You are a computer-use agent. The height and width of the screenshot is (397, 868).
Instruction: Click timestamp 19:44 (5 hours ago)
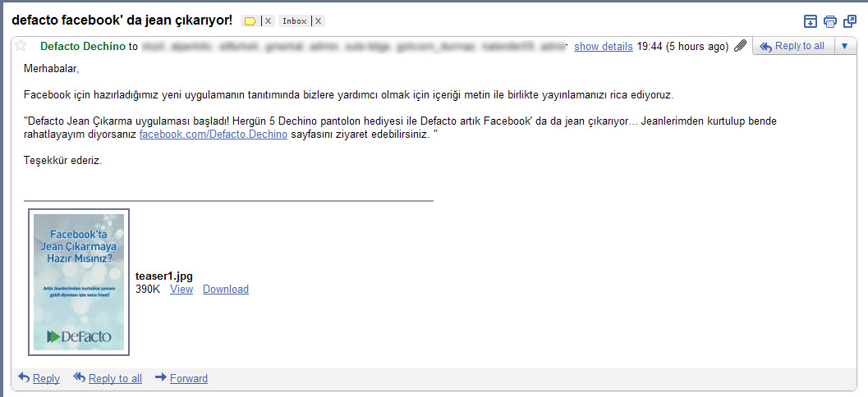(x=682, y=47)
